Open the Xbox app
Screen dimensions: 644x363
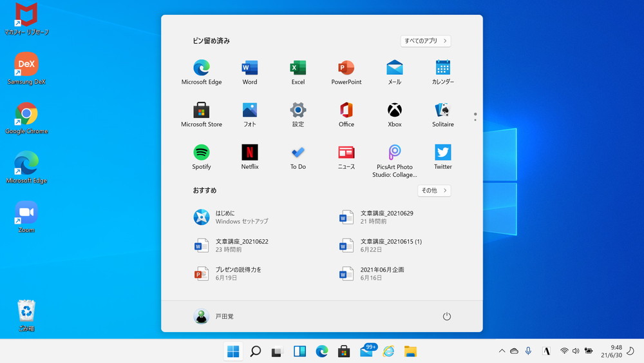click(395, 115)
